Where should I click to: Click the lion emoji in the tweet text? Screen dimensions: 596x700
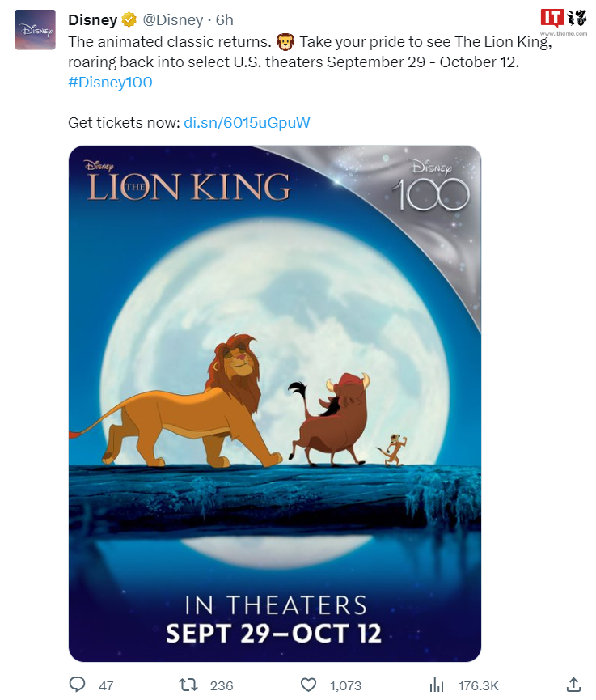tap(285, 41)
